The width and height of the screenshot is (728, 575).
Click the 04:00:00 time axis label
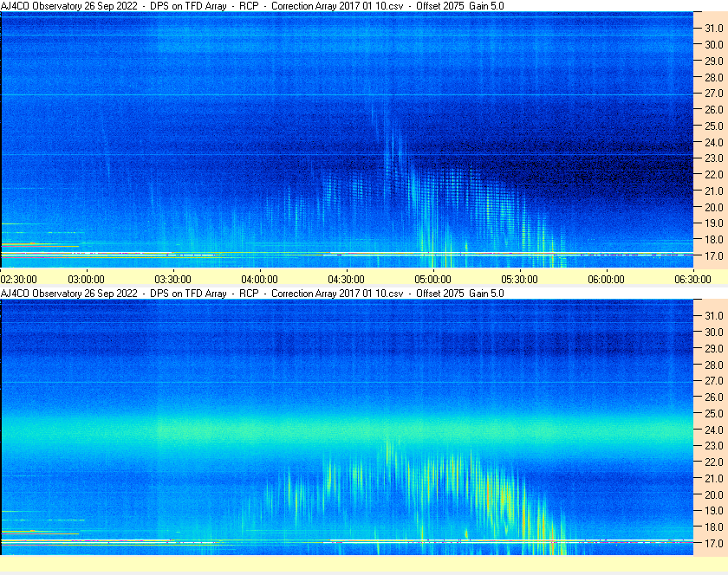[259, 280]
